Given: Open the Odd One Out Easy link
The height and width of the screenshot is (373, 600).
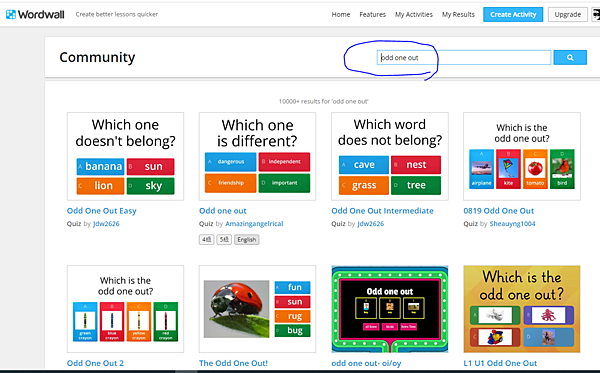Looking at the screenshot, I should point(101,211).
